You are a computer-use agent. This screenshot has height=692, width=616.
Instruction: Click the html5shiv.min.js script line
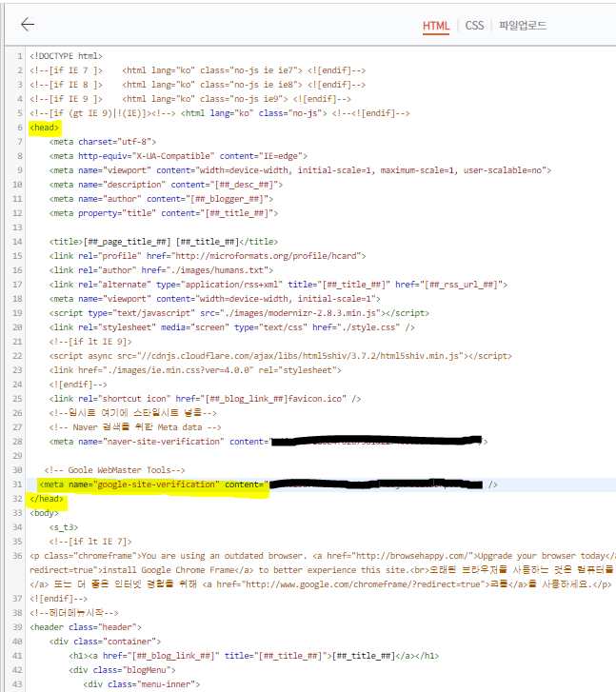pyautogui.click(x=281, y=356)
